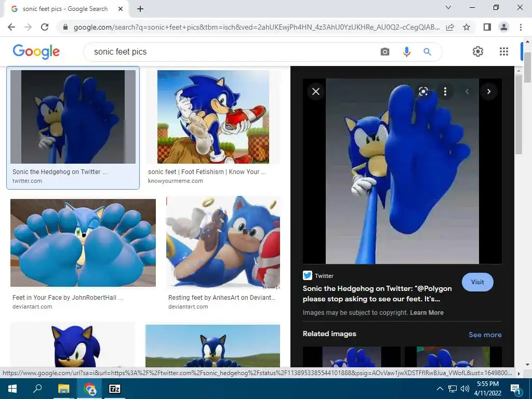Close the sonic feet pics tab
532x399 pixels.
121,9
